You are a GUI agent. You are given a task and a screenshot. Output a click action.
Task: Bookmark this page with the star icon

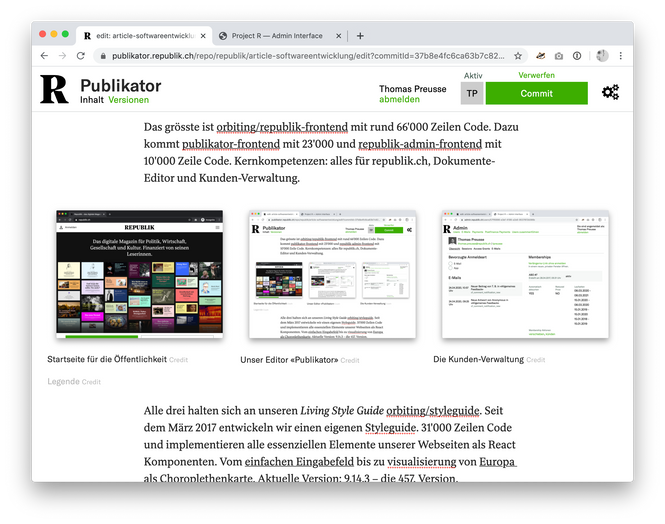[518, 56]
